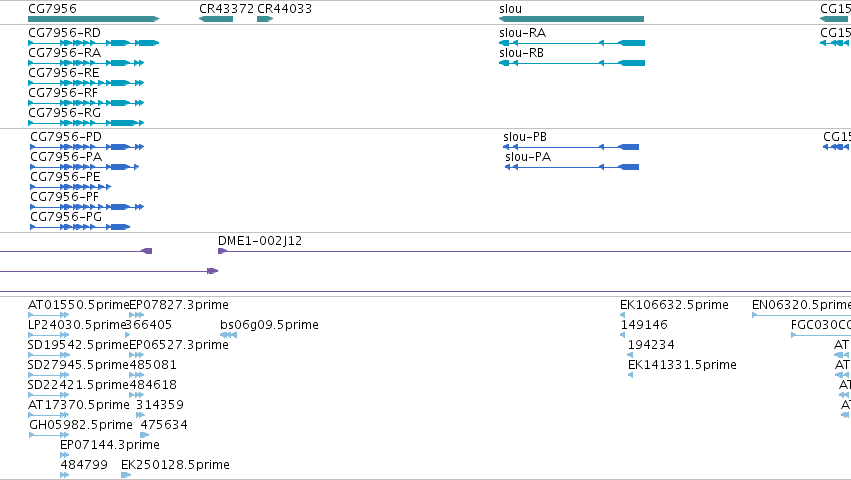Select the CG7956-RG transcript glyph

tap(85, 123)
